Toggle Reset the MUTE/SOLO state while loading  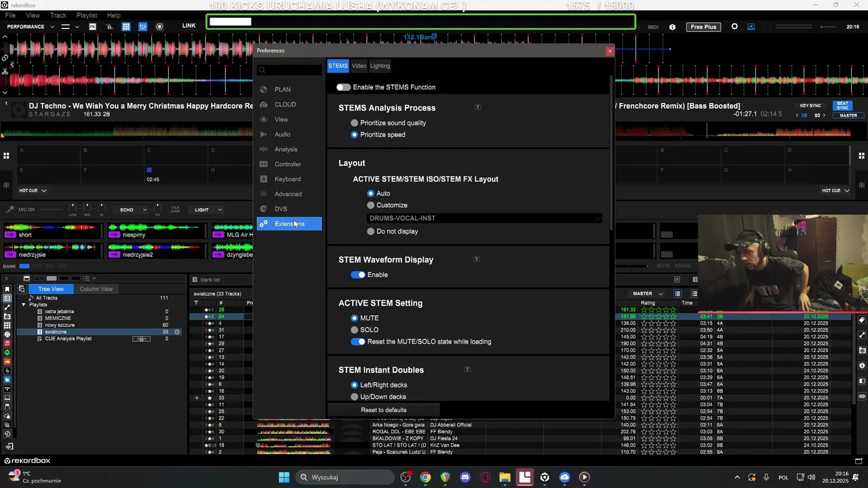point(358,342)
